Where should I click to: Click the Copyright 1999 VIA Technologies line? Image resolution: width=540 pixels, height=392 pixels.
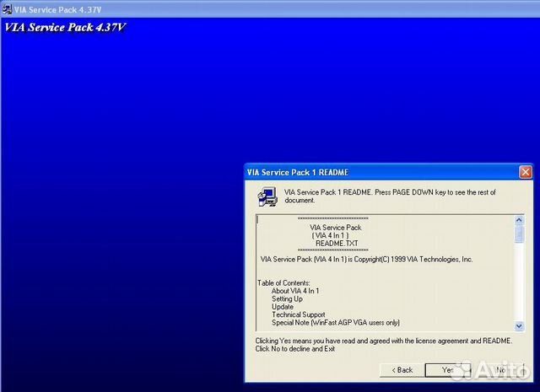366,259
